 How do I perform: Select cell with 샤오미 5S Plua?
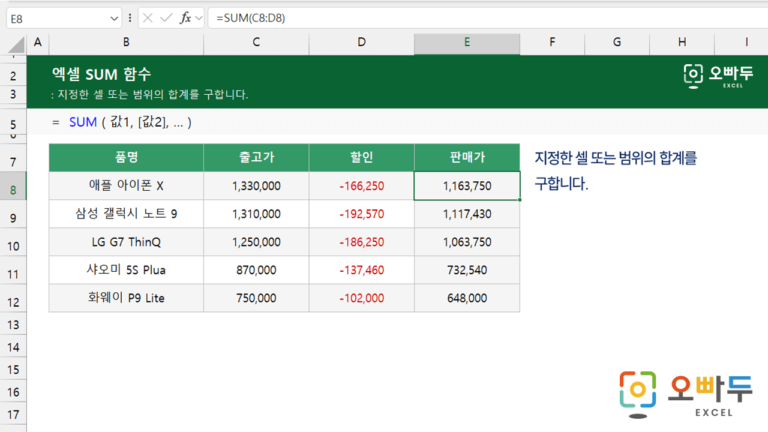(x=126, y=270)
